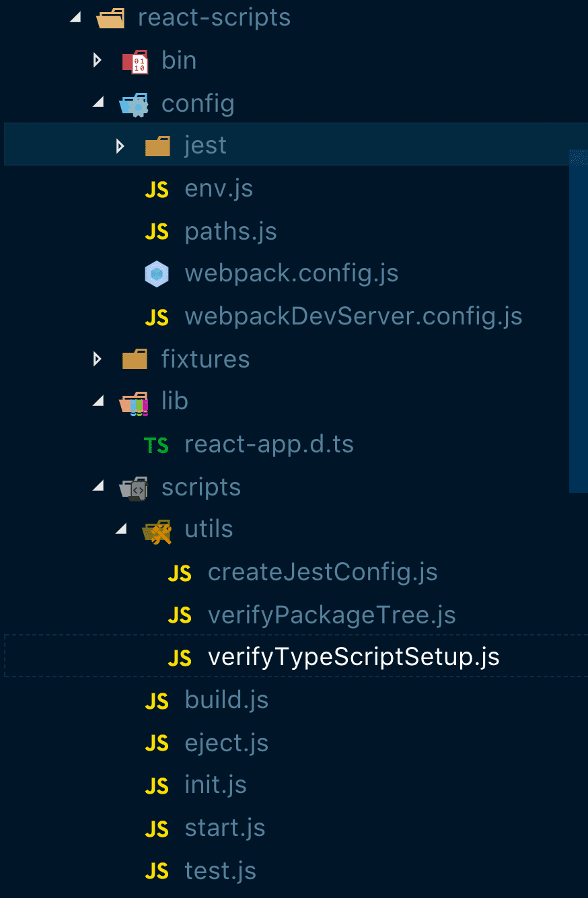This screenshot has width=588, height=898.
Task: Collapse the utils folder arrow
Action: (x=121, y=530)
